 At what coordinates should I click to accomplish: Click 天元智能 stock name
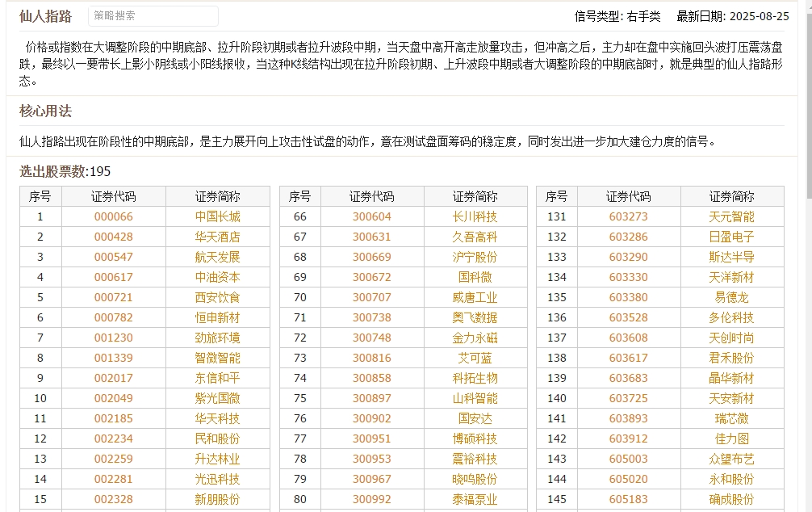click(x=731, y=216)
